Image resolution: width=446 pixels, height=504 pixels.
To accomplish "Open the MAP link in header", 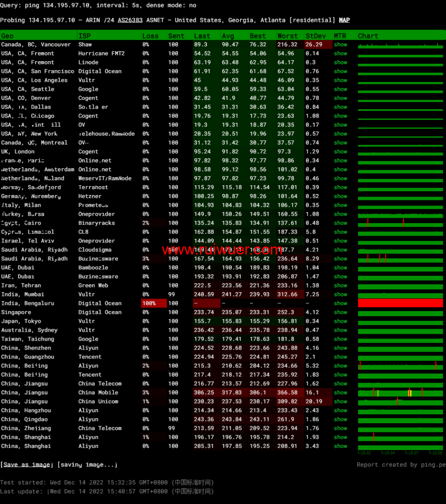I will (x=344, y=20).
